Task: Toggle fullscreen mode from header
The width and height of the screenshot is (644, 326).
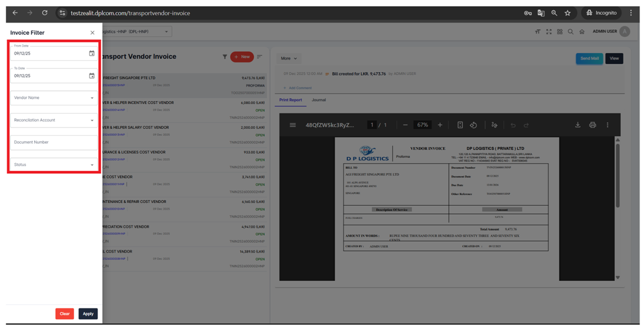Action: 549,32
